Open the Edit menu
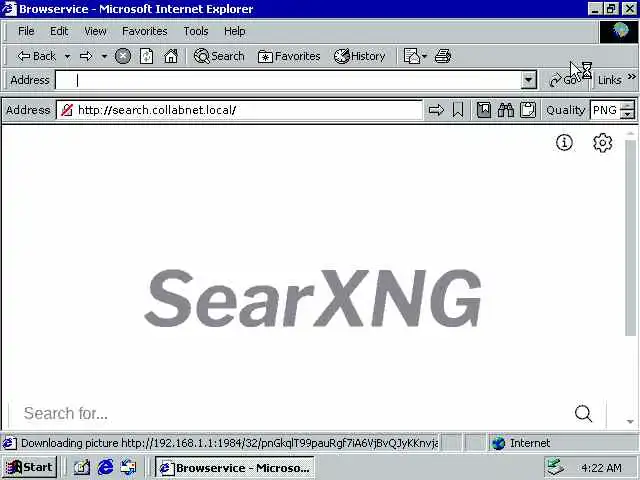The image size is (640, 480). 59,31
